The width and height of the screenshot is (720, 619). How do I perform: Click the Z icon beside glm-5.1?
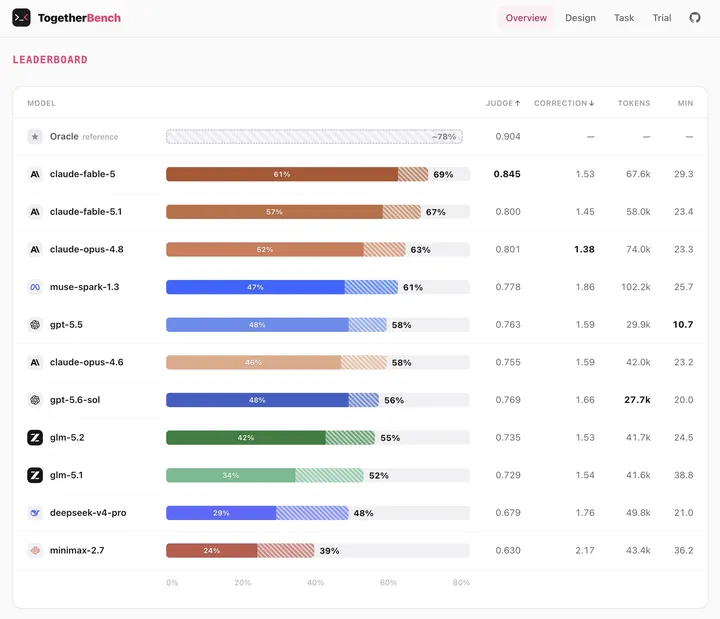coord(35,475)
